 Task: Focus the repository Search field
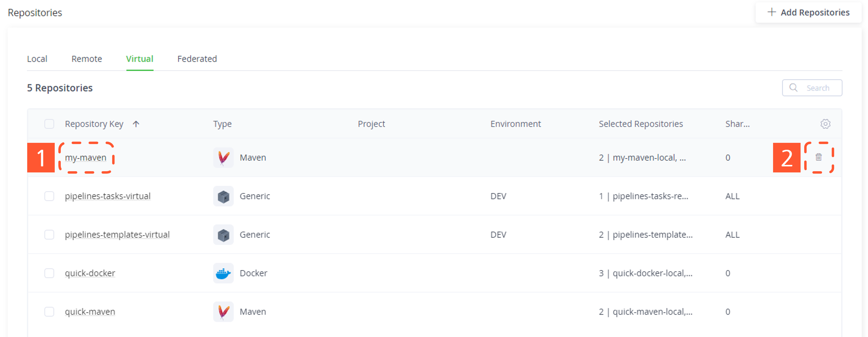pos(818,88)
